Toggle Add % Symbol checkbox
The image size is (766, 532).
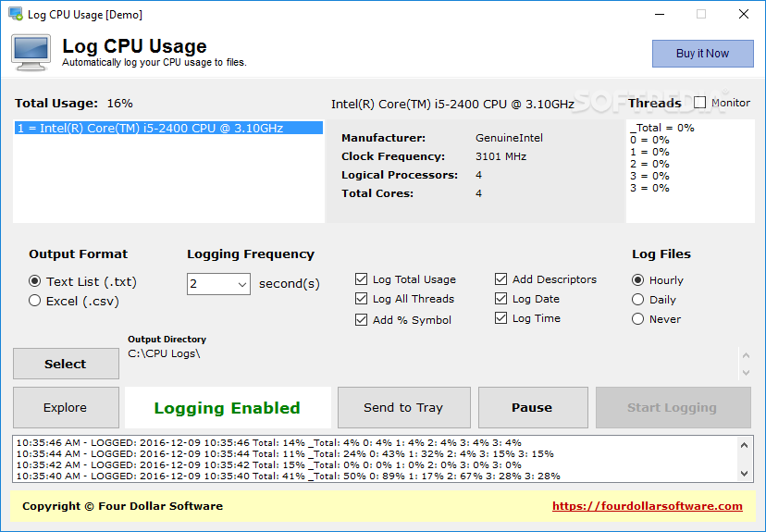(x=361, y=320)
